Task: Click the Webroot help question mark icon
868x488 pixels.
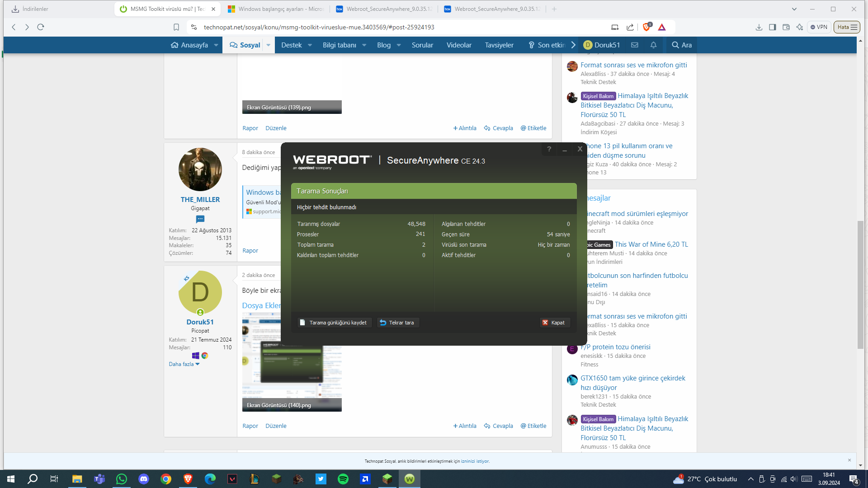Action: pyautogui.click(x=549, y=149)
